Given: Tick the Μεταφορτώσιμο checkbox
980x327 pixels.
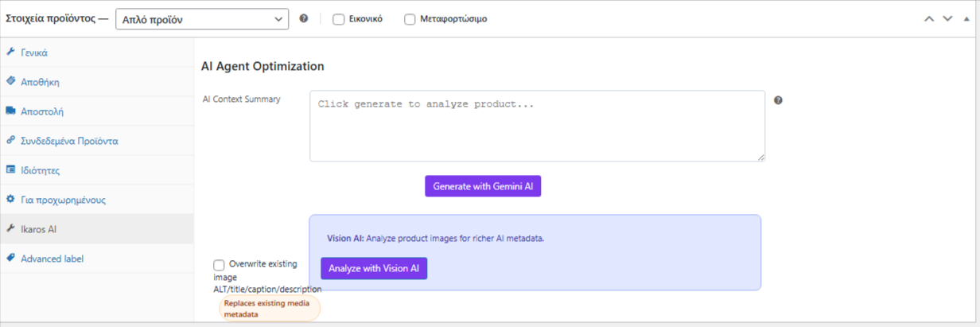Looking at the screenshot, I should (410, 19).
